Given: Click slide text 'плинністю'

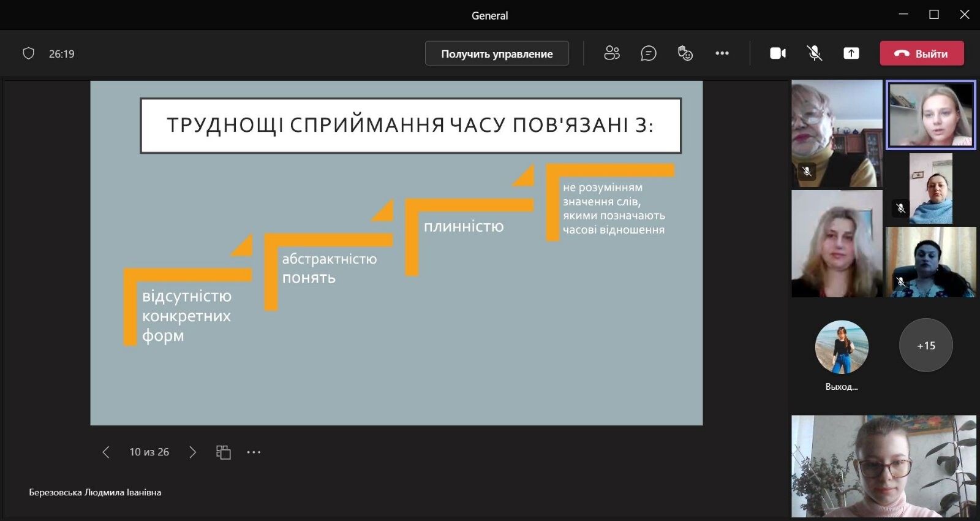Looking at the screenshot, I should click(x=464, y=227).
